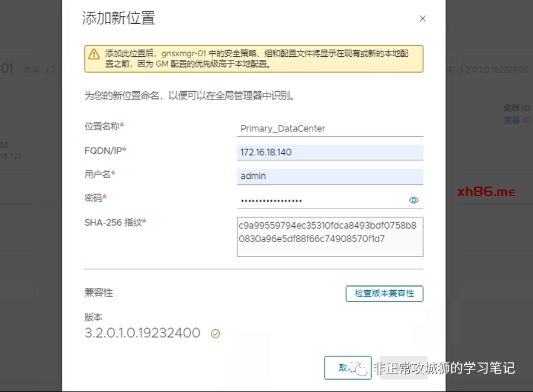Image resolution: width=533 pixels, height=392 pixels.
Task: Click the 兼容性 section heading
Action: [99, 293]
